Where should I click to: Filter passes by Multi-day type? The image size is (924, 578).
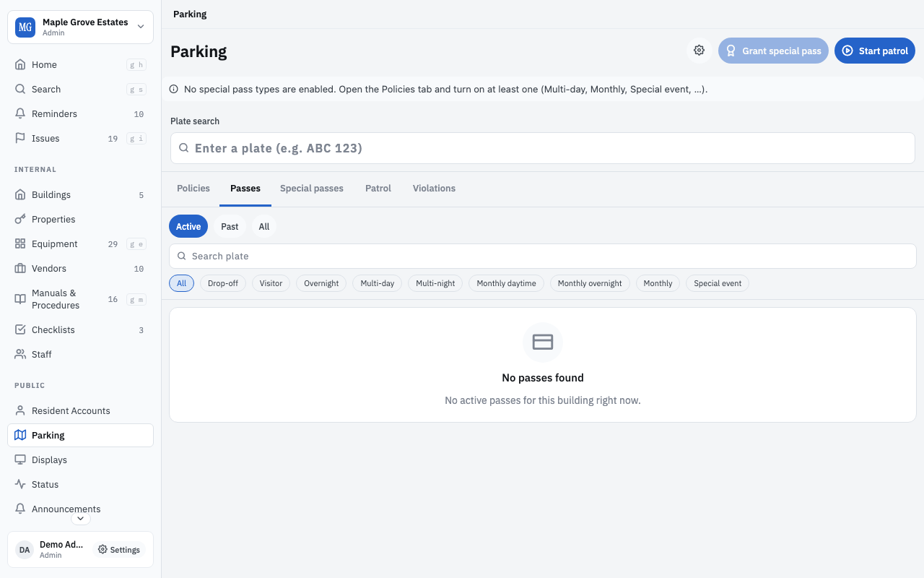(x=378, y=283)
